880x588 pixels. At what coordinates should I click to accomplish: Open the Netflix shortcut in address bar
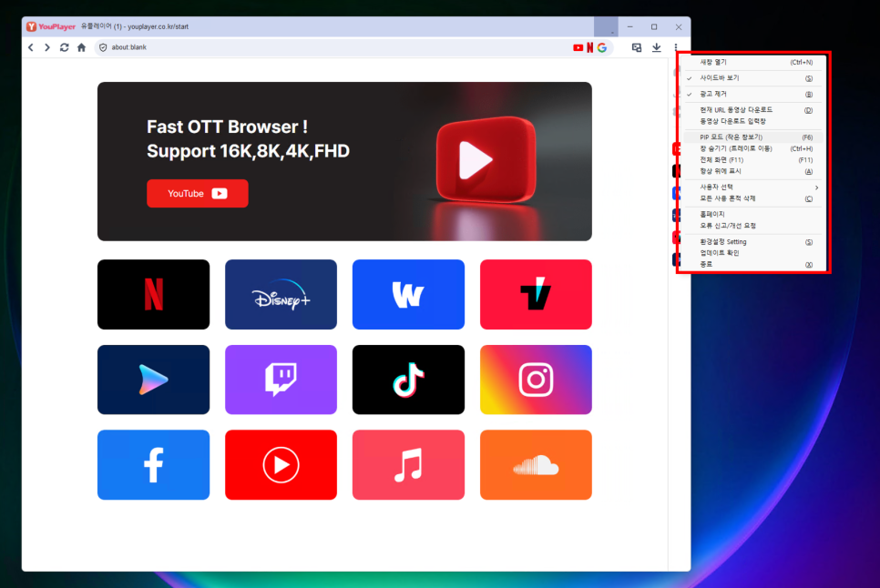[x=589, y=47]
